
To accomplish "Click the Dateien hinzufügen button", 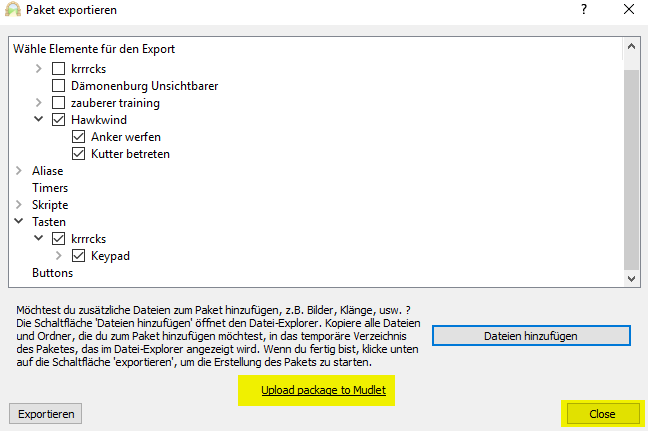I will 531,336.
